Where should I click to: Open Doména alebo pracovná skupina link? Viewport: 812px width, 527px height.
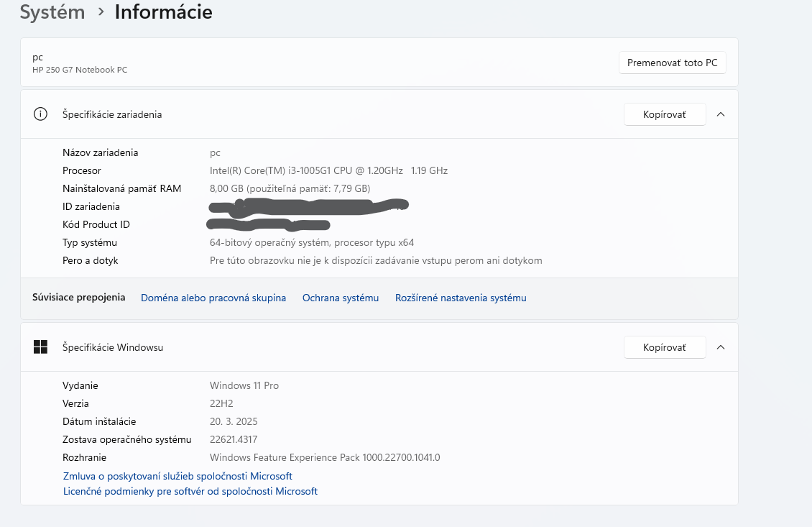tap(213, 298)
